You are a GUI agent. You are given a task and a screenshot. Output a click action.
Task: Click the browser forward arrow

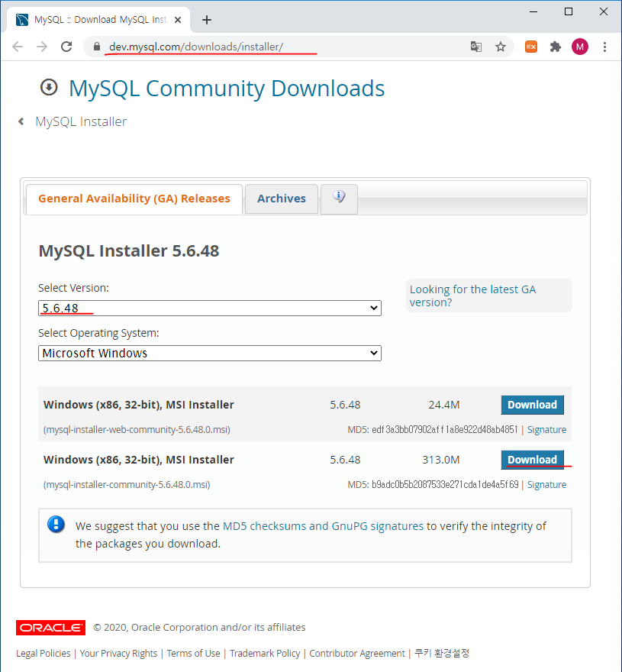[42, 47]
